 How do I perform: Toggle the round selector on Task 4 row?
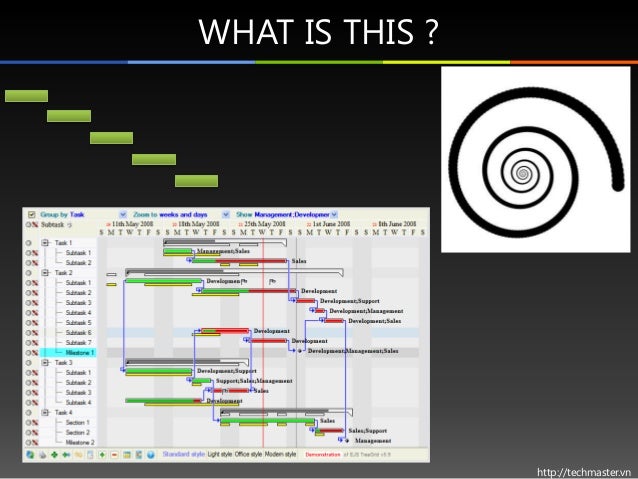(28, 413)
